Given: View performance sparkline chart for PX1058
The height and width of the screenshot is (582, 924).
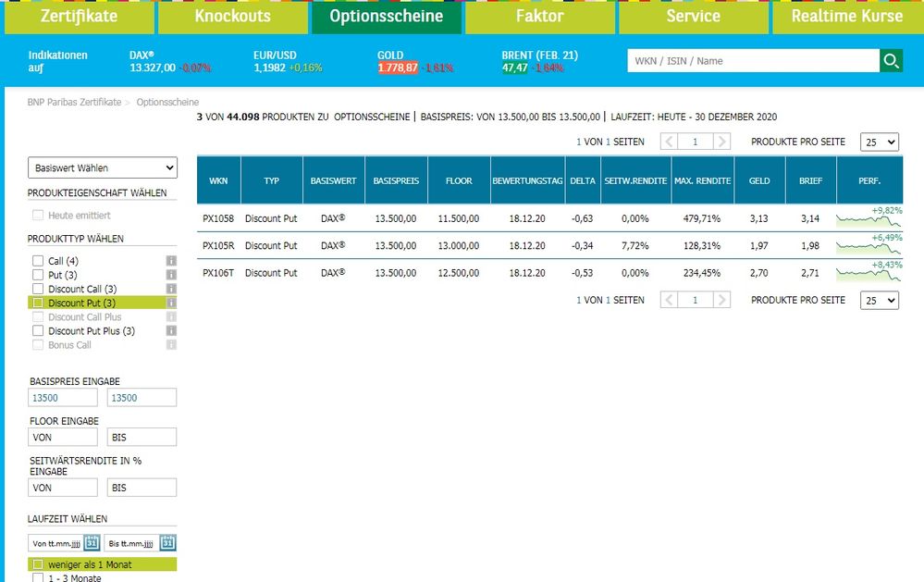Looking at the screenshot, I should click(867, 219).
